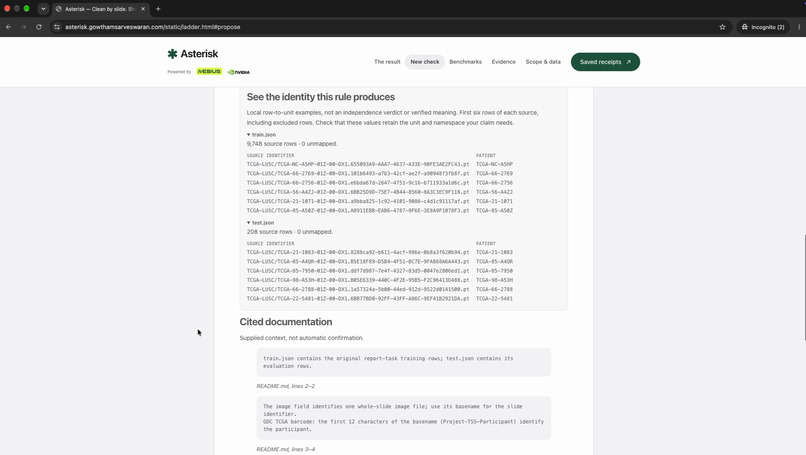Click the 'Supplied context, not automatic confirmation' text
Viewport: 806px width, 455px height.
pyautogui.click(x=302, y=338)
